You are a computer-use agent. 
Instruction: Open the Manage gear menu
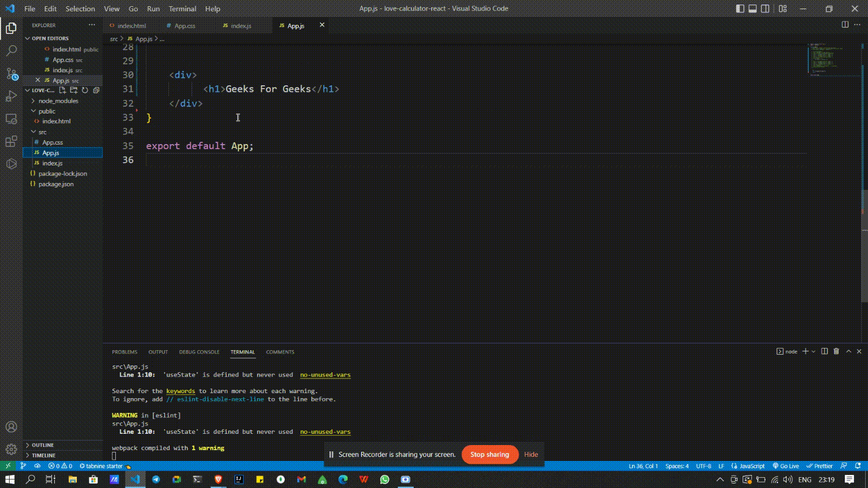11,449
